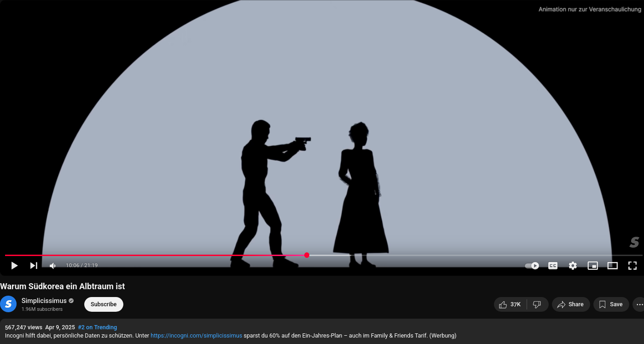Open the Simplicissimus channel name

[44, 301]
